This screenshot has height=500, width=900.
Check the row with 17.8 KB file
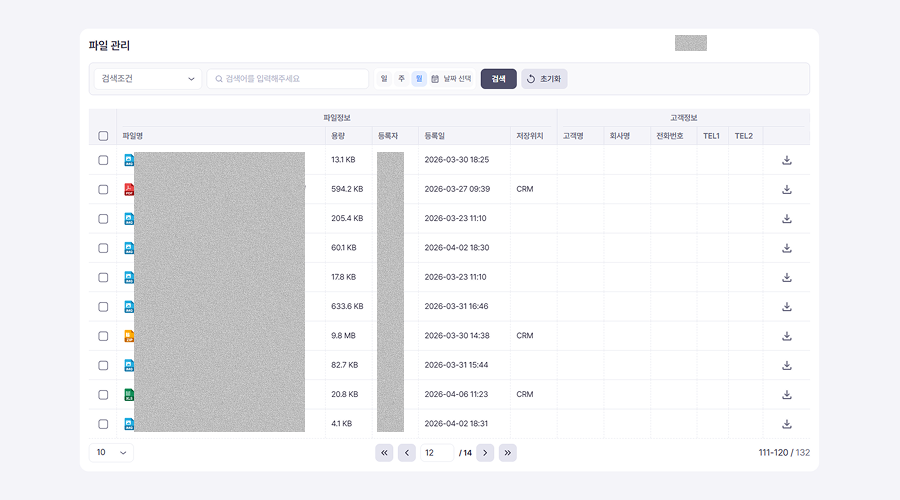click(x=103, y=277)
